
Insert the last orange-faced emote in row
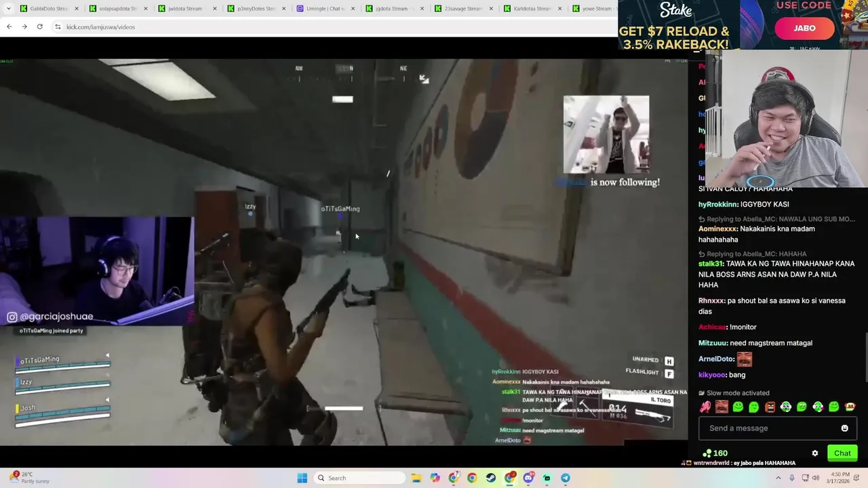pyautogui.click(x=850, y=407)
